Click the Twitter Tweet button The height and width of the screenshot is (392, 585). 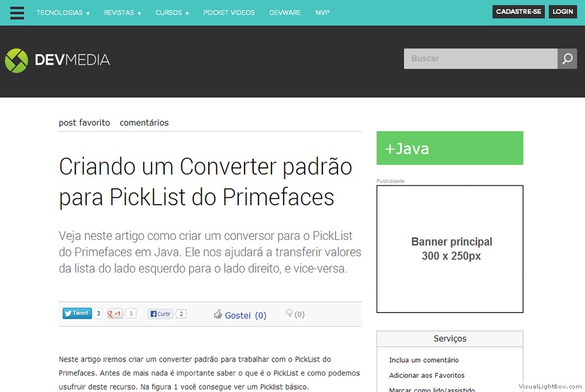(77, 313)
